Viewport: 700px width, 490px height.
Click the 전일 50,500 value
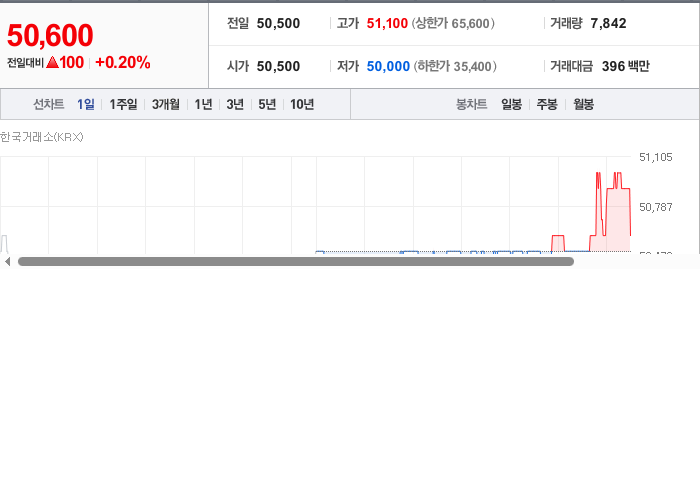[x=278, y=23]
